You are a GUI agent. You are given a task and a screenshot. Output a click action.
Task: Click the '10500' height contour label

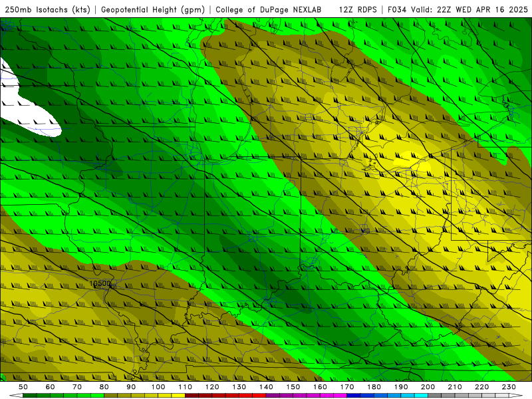pyautogui.click(x=100, y=283)
